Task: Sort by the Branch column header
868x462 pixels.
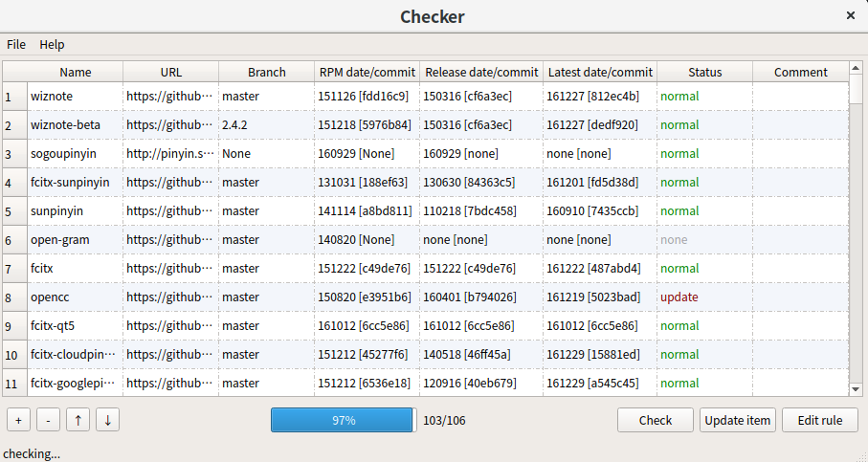Action: [267, 72]
